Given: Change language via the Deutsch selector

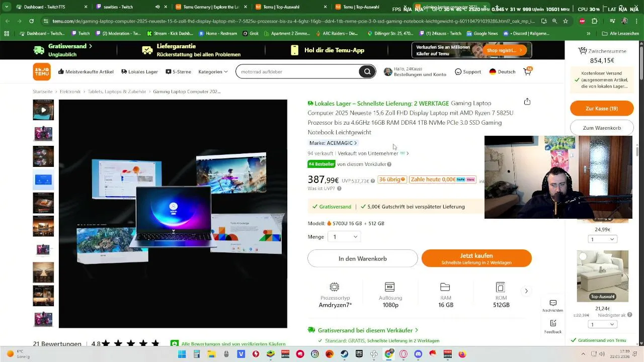Looking at the screenshot, I should point(502,71).
